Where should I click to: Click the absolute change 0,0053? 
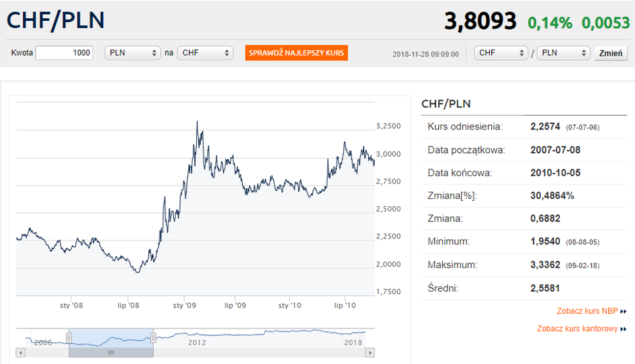click(x=606, y=23)
